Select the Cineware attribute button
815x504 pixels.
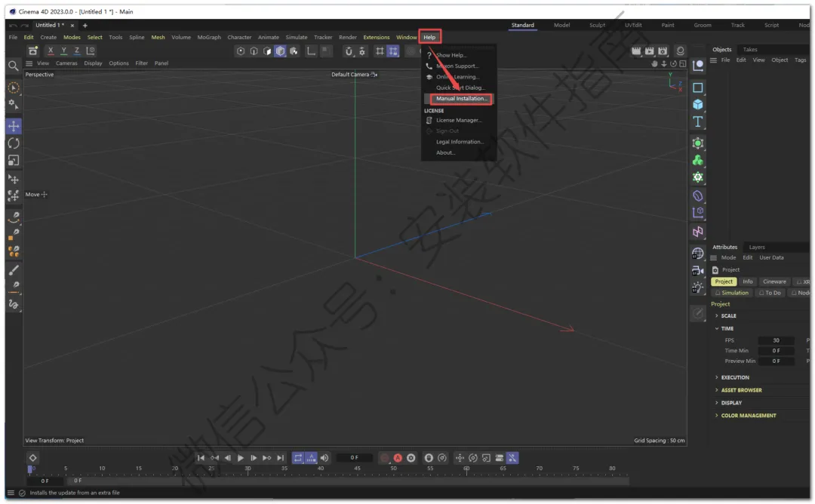[x=774, y=281]
